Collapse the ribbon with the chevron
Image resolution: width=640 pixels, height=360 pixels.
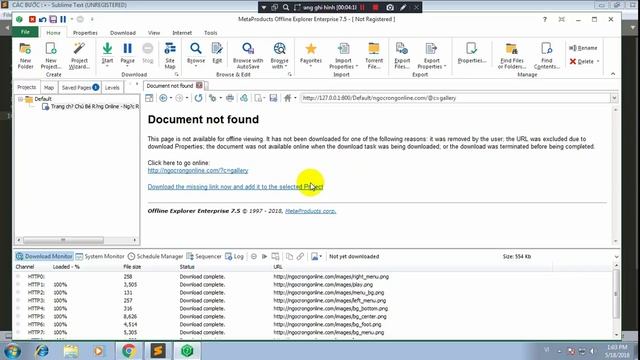(x=613, y=74)
